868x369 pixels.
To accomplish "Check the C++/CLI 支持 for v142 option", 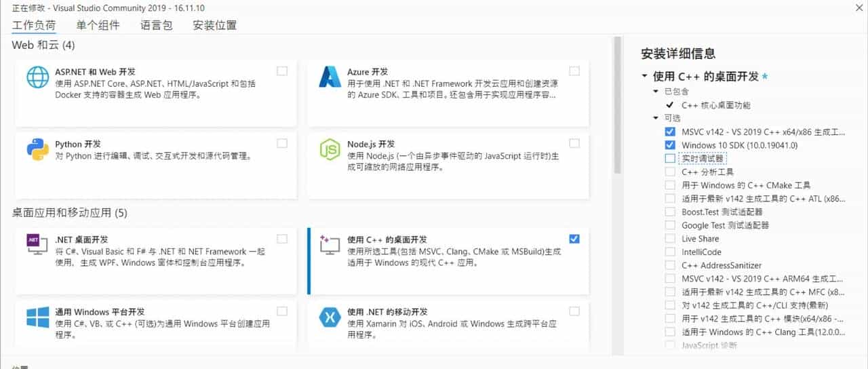I will click(670, 305).
